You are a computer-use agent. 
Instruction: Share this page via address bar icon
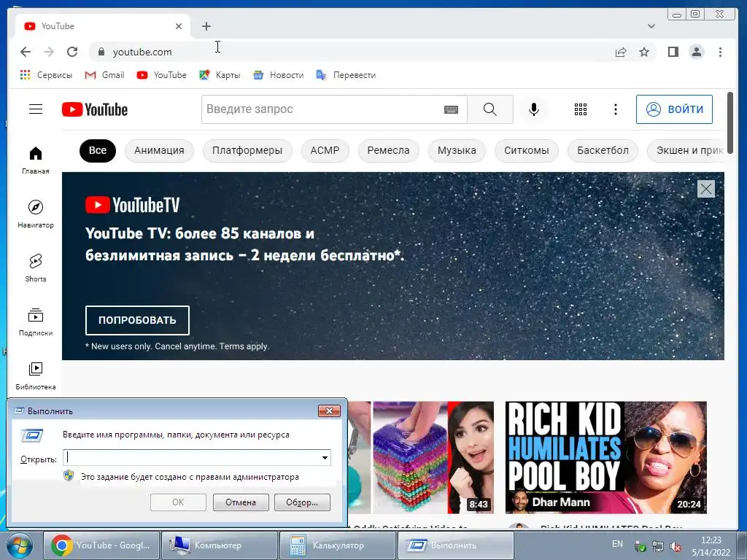tap(620, 52)
